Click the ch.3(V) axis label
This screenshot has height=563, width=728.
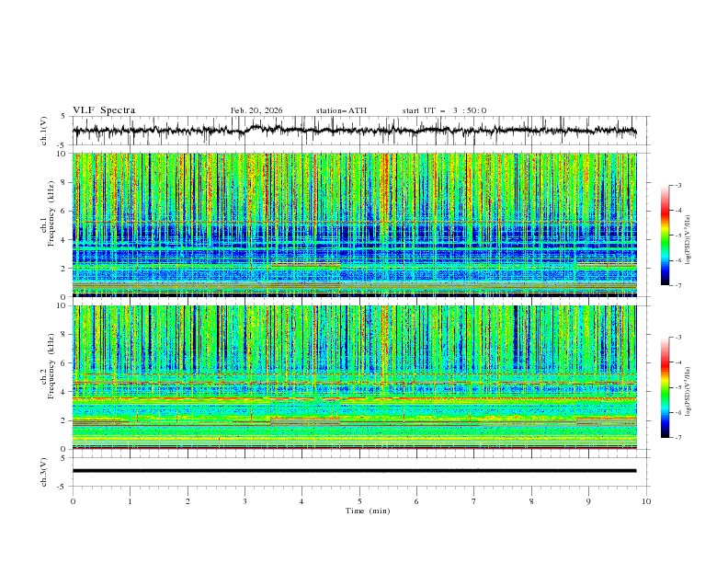(x=44, y=471)
